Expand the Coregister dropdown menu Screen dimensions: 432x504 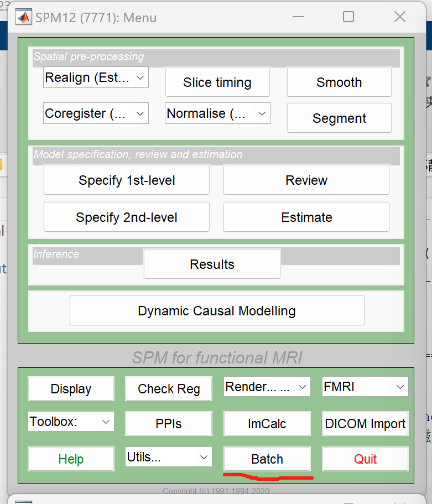pos(96,113)
